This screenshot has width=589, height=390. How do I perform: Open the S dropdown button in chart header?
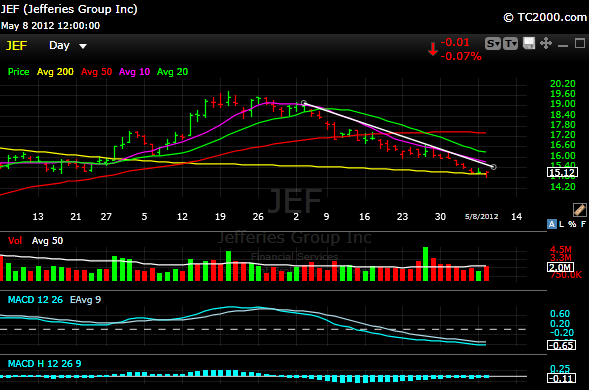pos(492,44)
